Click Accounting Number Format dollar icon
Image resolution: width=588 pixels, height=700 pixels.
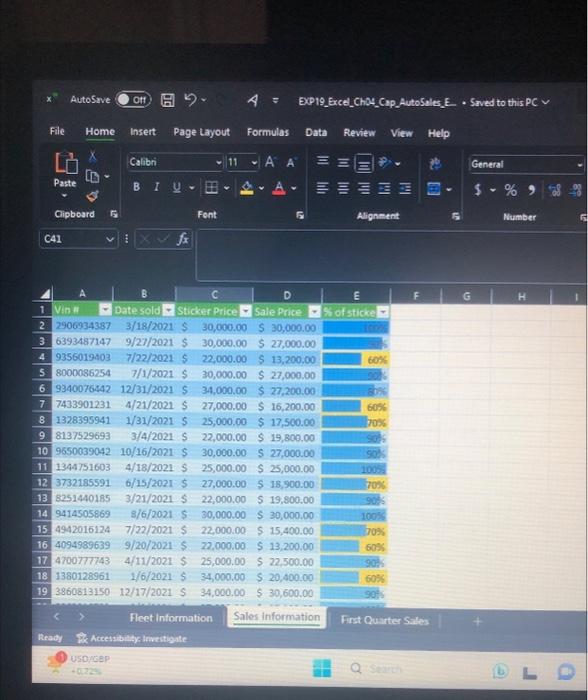(x=478, y=190)
